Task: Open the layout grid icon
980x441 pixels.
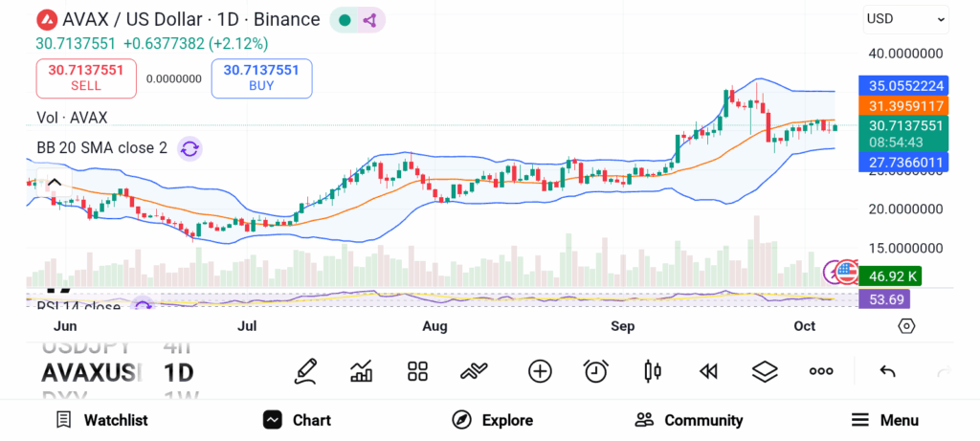Action: pyautogui.click(x=417, y=370)
